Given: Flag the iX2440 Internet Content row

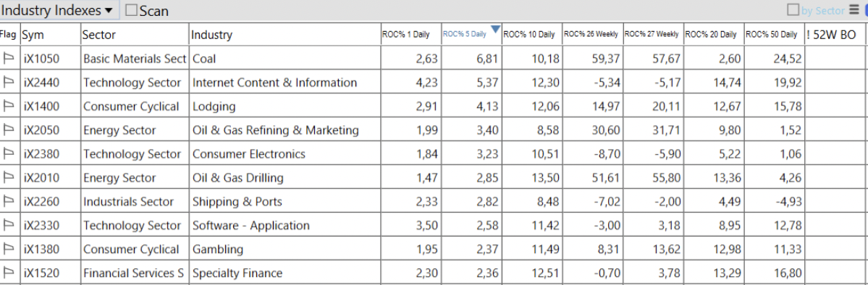Looking at the screenshot, I should pyautogui.click(x=9, y=82).
